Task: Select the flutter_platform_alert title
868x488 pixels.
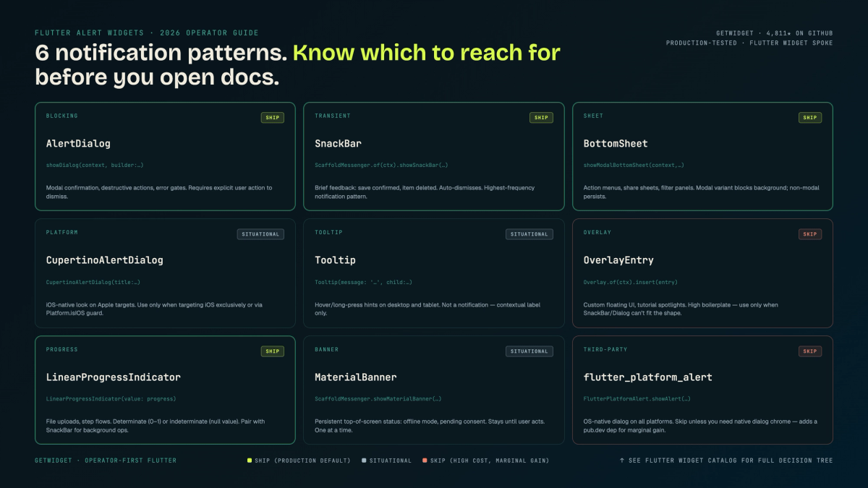Action: click(x=648, y=377)
